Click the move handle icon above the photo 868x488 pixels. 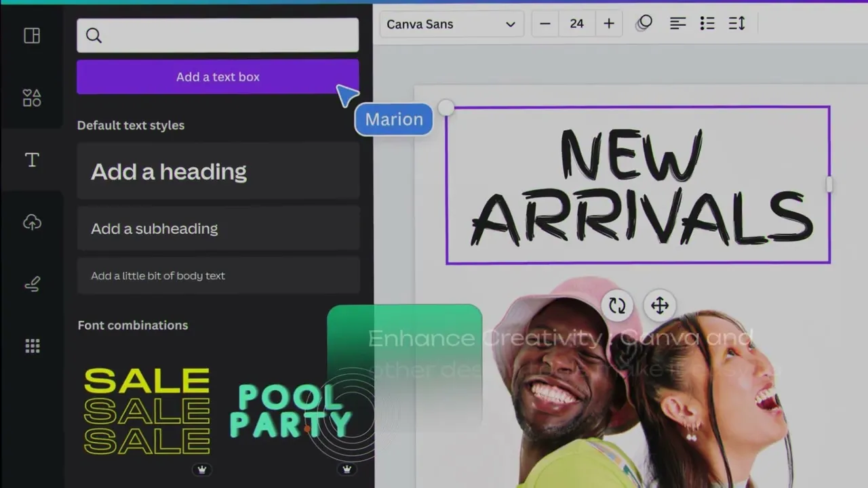pos(660,306)
